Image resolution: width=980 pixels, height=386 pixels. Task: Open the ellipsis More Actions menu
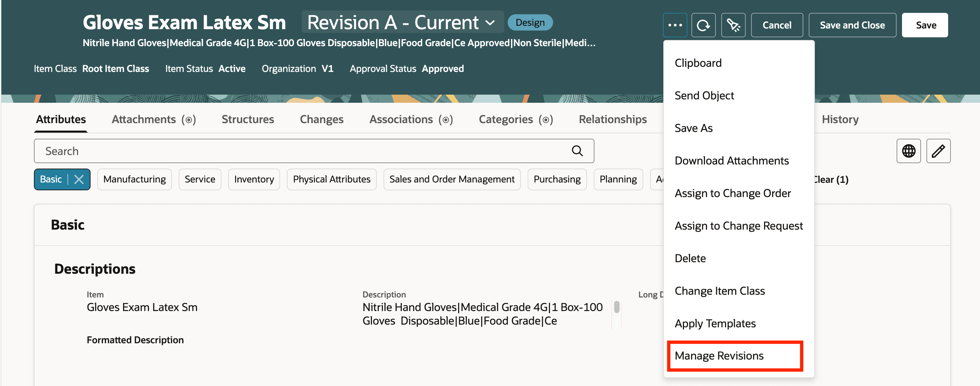pos(675,25)
